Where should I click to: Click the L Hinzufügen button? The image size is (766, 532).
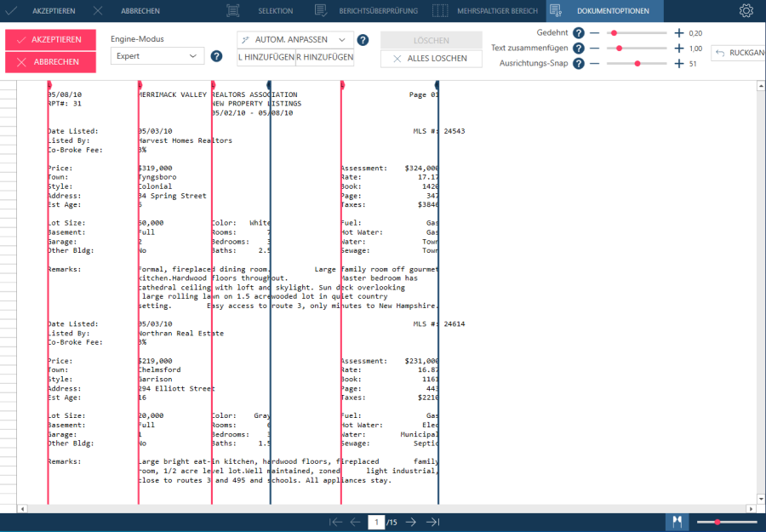[266, 57]
